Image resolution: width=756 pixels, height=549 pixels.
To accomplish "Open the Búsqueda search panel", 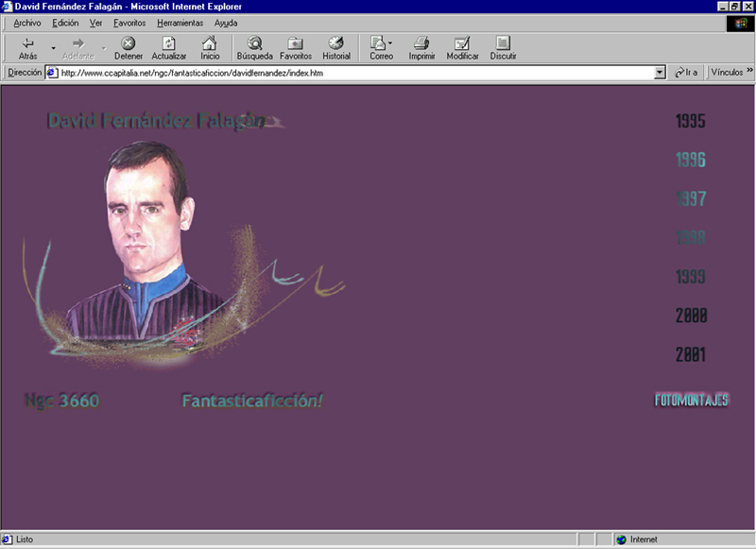I will coord(254,48).
